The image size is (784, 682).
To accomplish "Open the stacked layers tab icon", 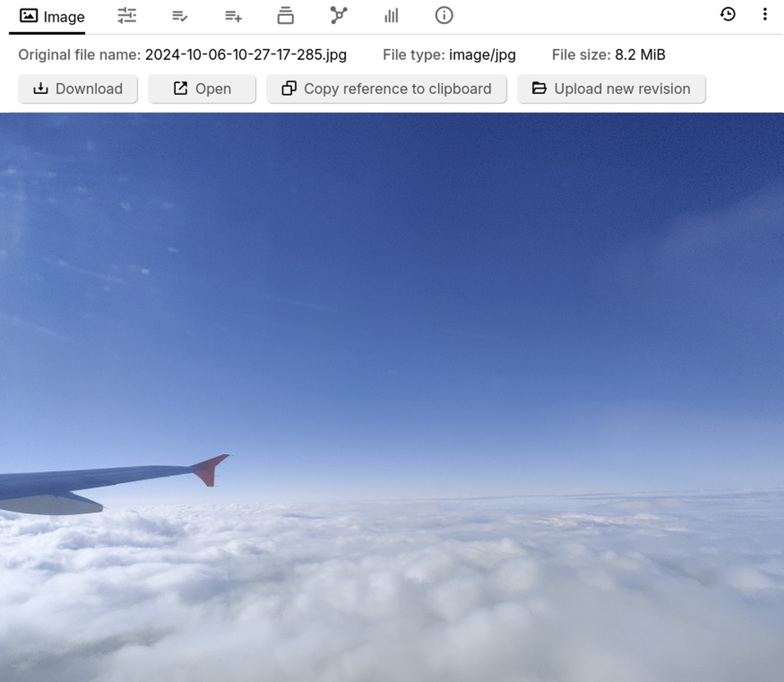I will 285,16.
